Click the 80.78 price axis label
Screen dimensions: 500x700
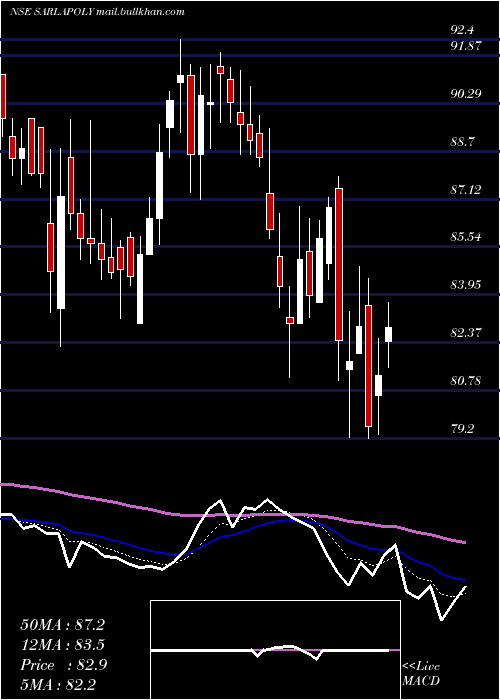(x=466, y=381)
